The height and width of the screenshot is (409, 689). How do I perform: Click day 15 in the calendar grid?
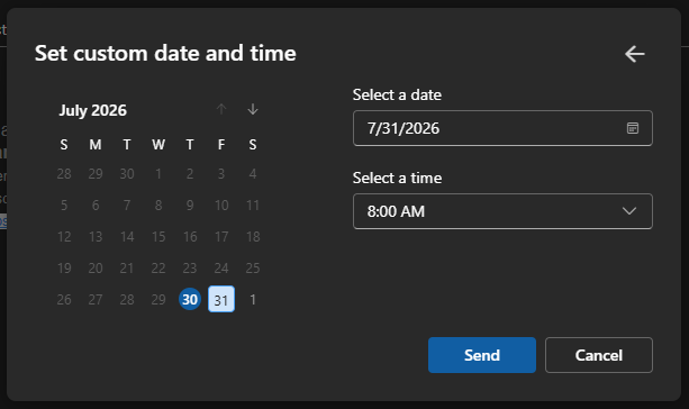coord(158,237)
